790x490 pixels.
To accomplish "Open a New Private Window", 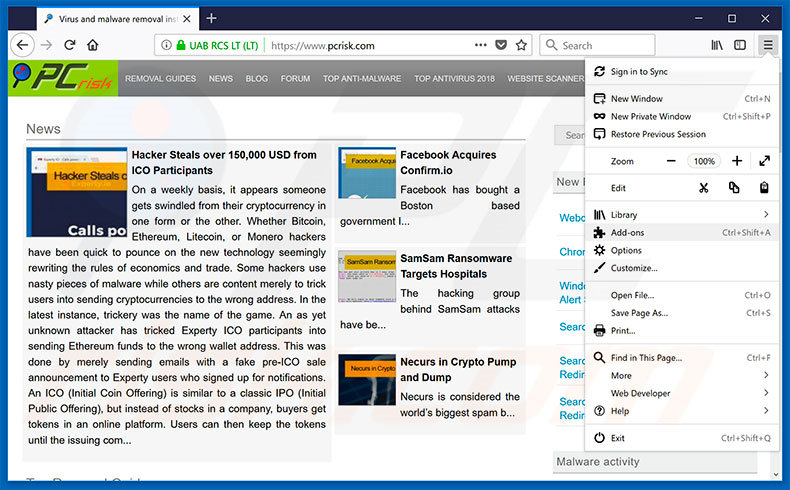I will [x=682, y=116].
